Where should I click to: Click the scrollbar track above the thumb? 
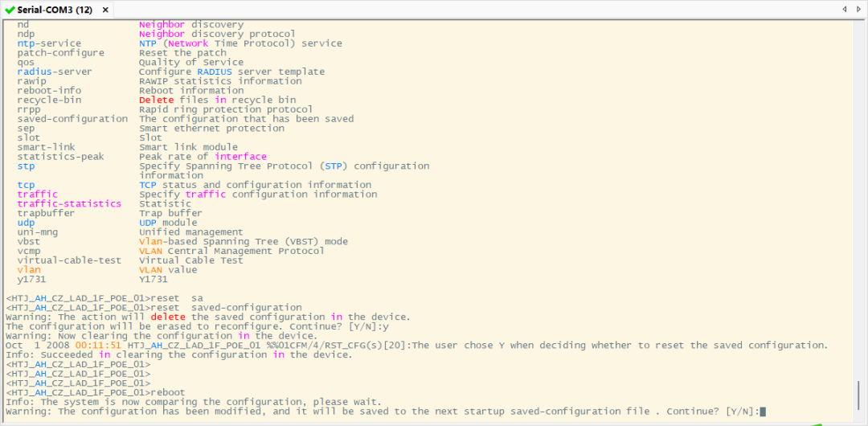point(860,201)
